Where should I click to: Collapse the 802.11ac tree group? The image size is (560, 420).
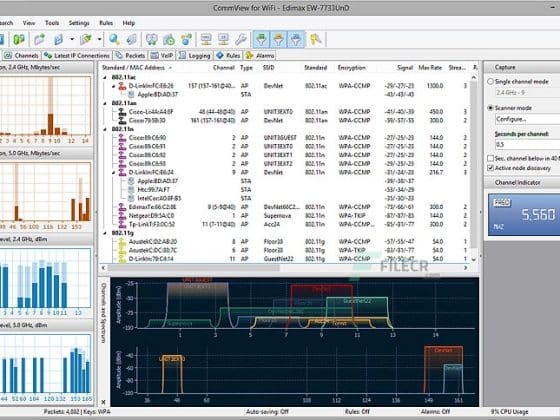coord(105,77)
